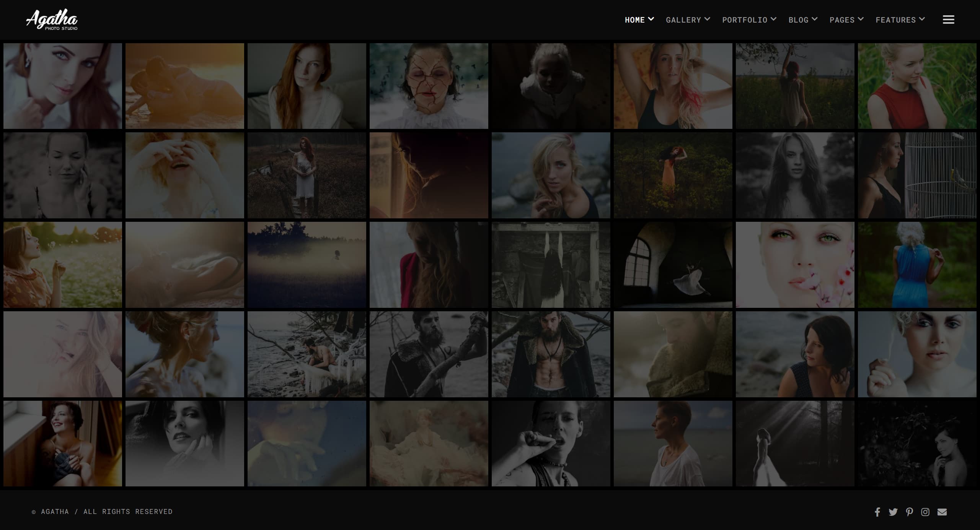Open the blue-eyed redhead close-up portrait thumbnail
The height and width of the screenshot is (530, 980).
point(63,86)
